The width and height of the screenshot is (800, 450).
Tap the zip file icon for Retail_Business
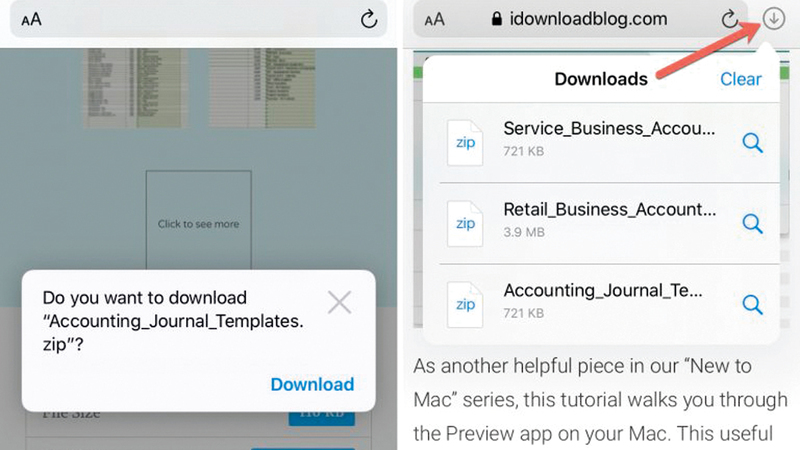pyautogui.click(x=466, y=223)
